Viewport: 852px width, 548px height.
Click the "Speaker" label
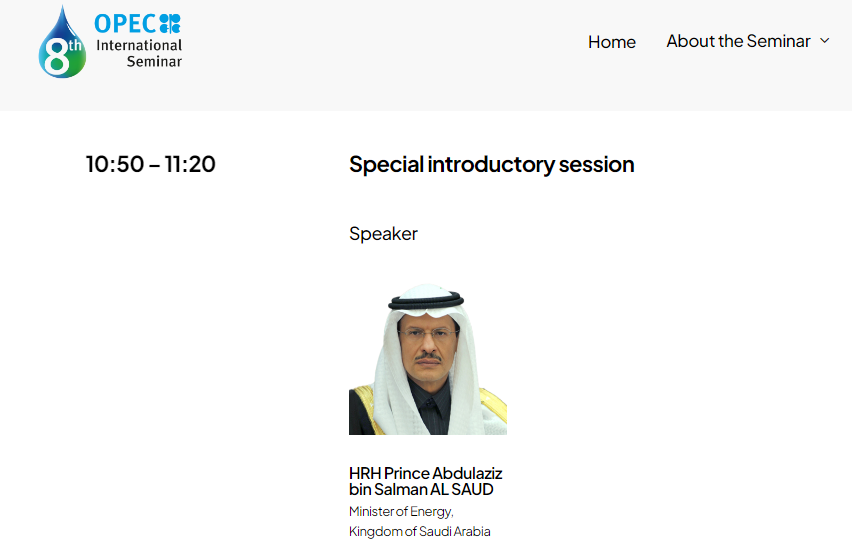[x=383, y=234]
